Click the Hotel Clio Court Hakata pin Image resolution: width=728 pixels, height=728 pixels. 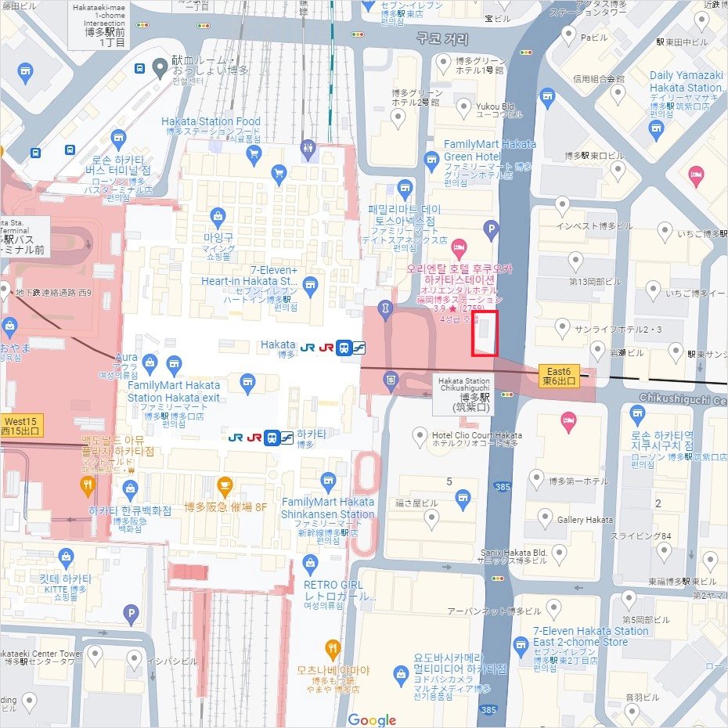(420, 437)
